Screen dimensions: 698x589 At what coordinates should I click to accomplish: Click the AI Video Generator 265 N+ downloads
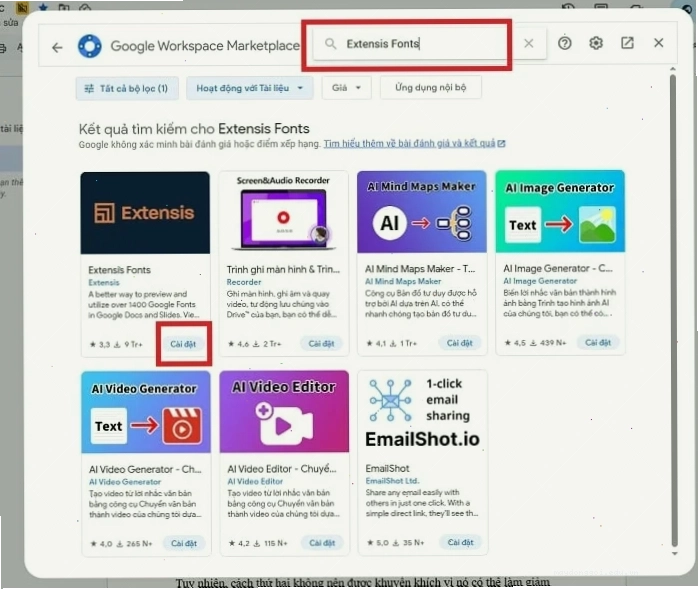coord(134,544)
